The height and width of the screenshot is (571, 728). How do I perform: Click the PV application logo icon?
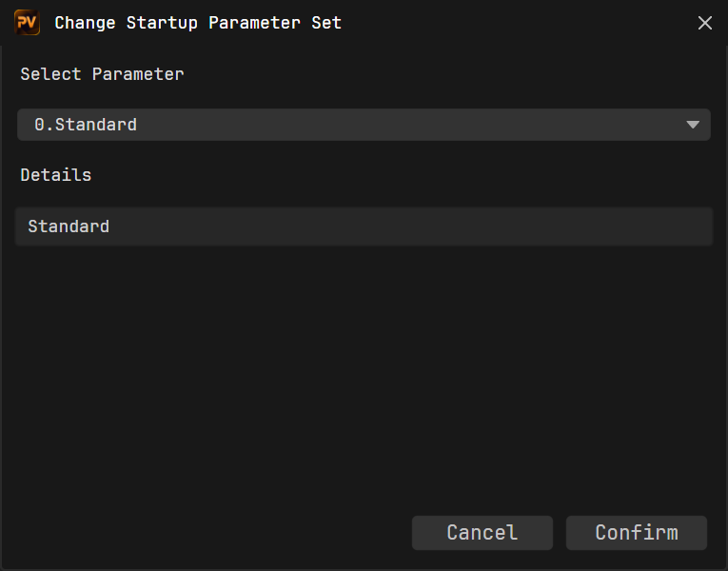click(x=27, y=22)
